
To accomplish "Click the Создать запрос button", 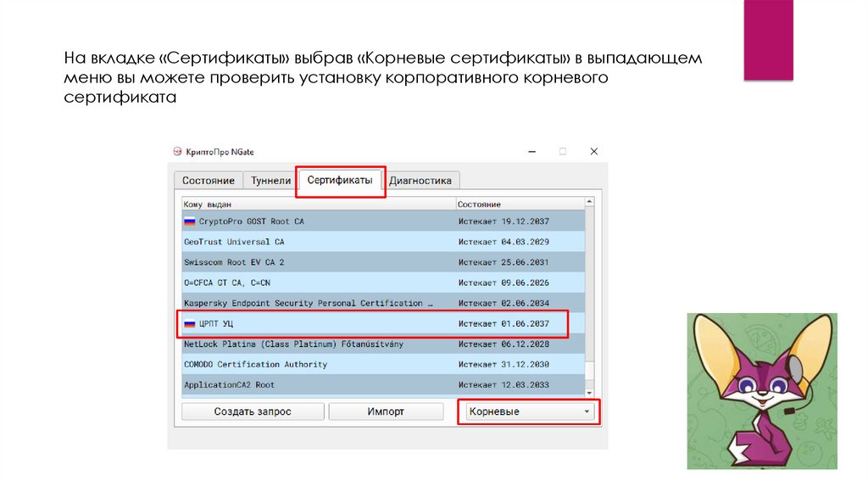I will click(253, 411).
